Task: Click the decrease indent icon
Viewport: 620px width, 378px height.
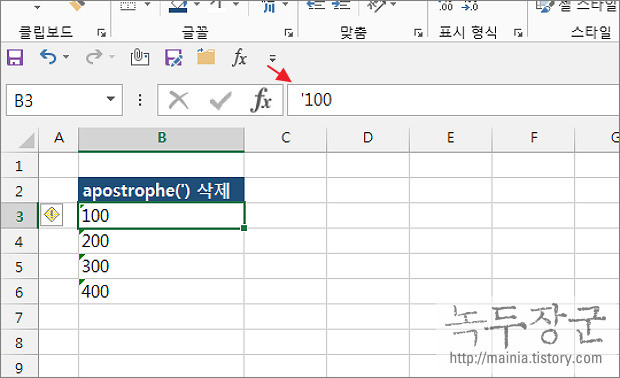Action: click(316, 5)
